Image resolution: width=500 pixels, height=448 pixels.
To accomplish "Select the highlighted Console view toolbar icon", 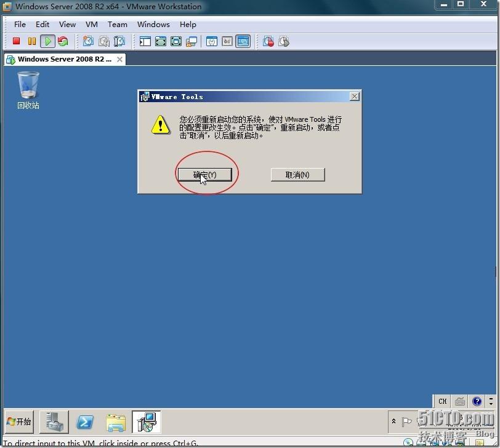I will point(243,41).
